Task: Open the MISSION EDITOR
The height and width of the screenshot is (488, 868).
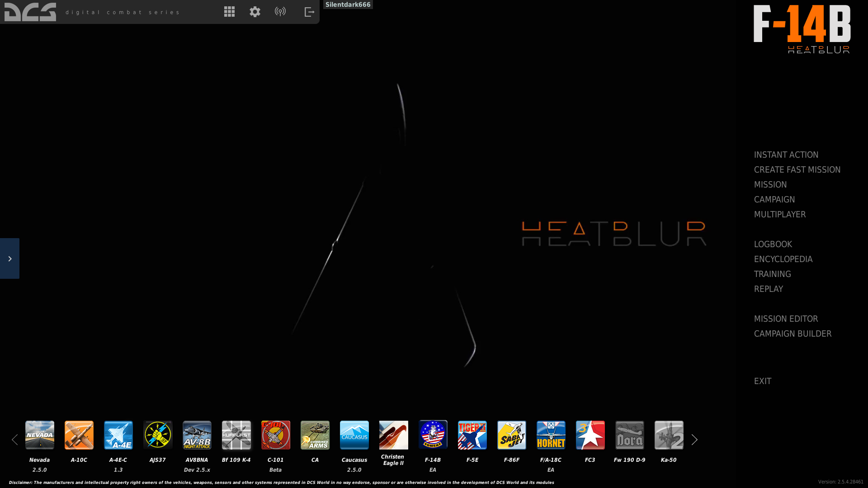Action: click(786, 319)
